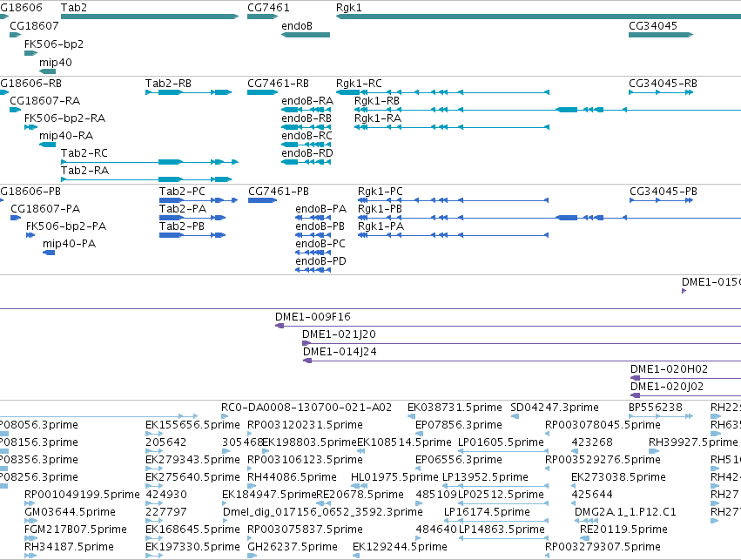Select EST RP003120231.5prime
741x560 pixels.
point(305,425)
